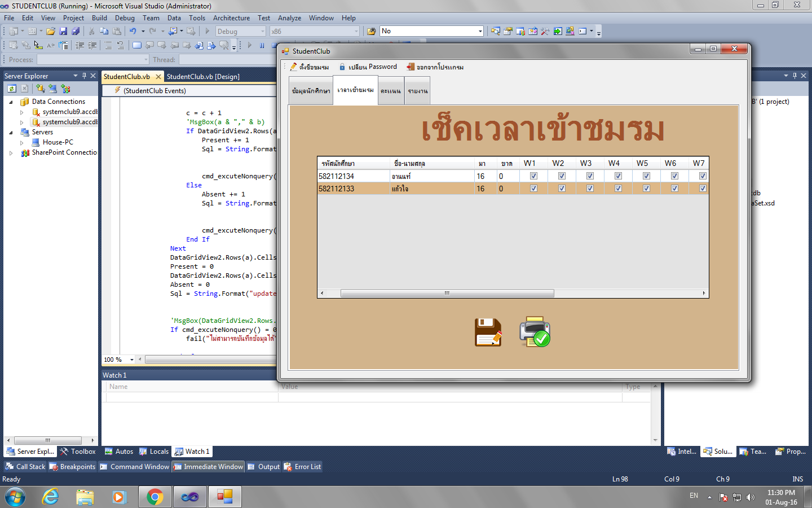Click the Find in Files icon left of the No box
This screenshot has width=812, height=508.
point(371,31)
